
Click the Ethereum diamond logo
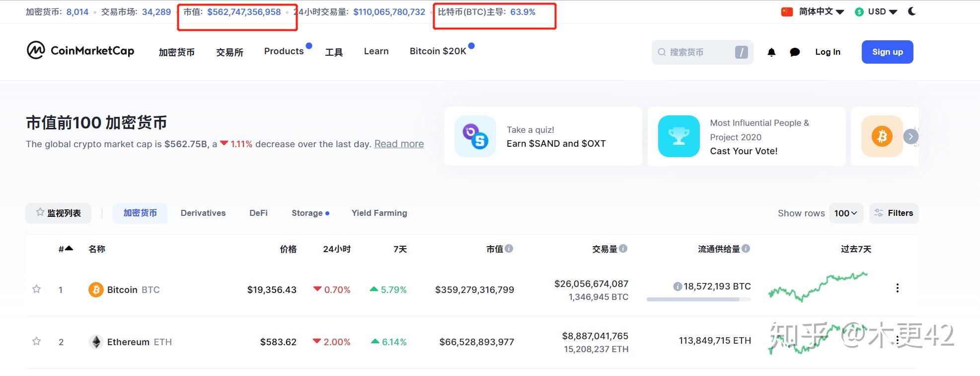point(96,342)
